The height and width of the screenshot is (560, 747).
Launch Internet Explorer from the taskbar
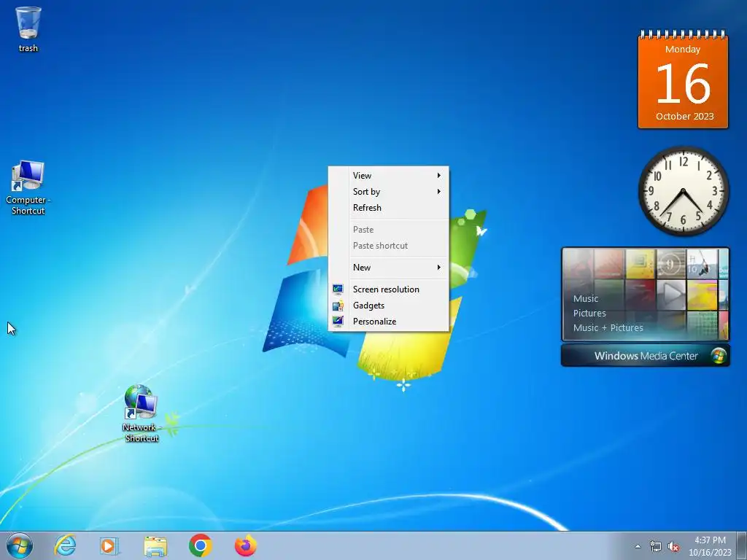(65, 545)
